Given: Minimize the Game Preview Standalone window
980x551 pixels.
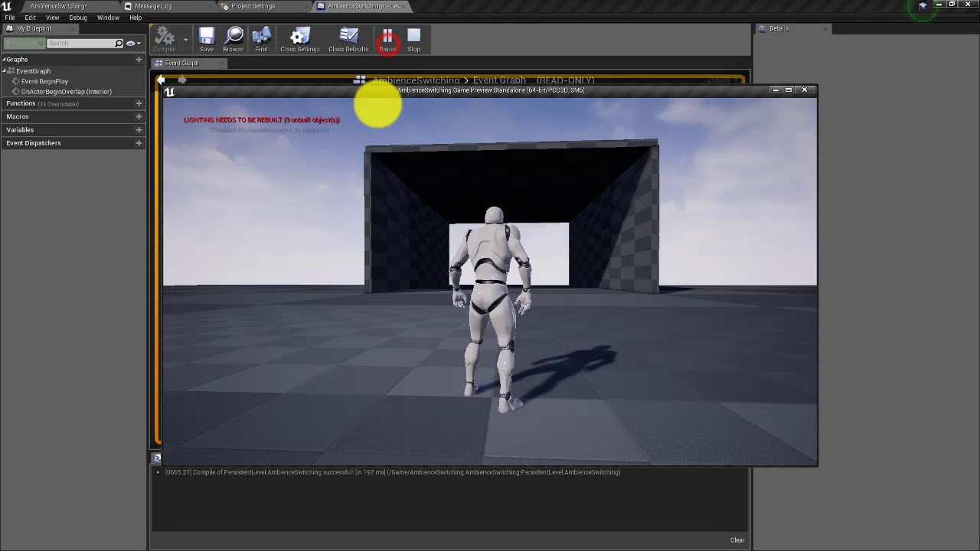Looking at the screenshot, I should (x=776, y=90).
